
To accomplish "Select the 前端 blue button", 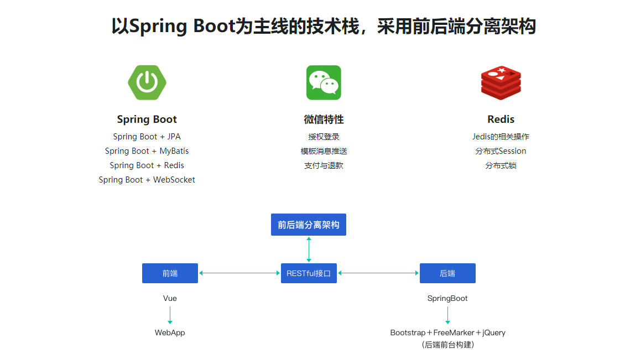I will (x=170, y=273).
